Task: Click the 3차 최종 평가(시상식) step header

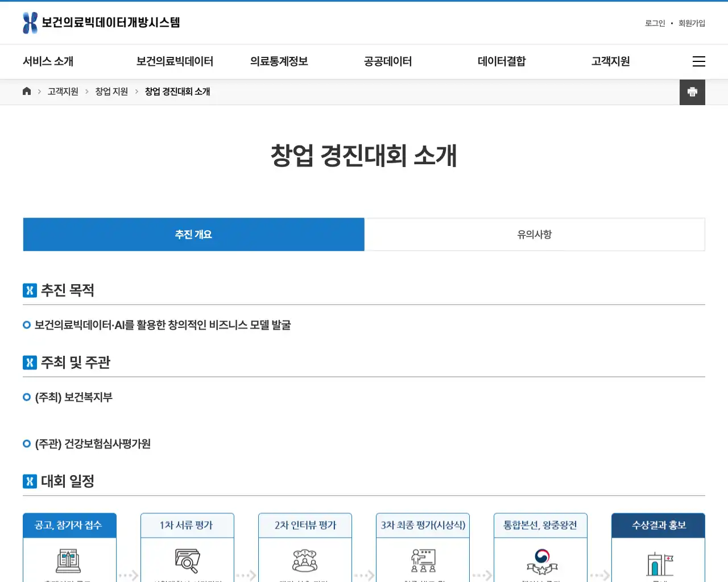Action: (x=423, y=526)
